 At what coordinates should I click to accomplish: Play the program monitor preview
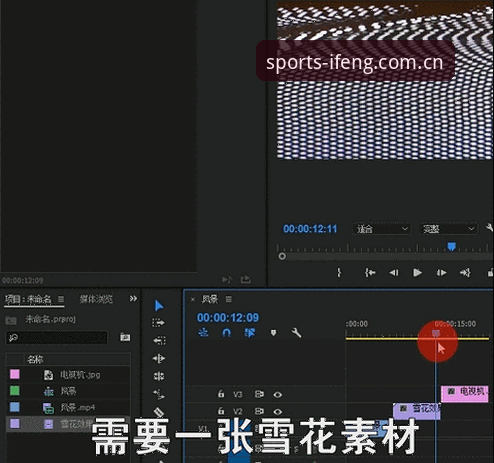click(417, 273)
